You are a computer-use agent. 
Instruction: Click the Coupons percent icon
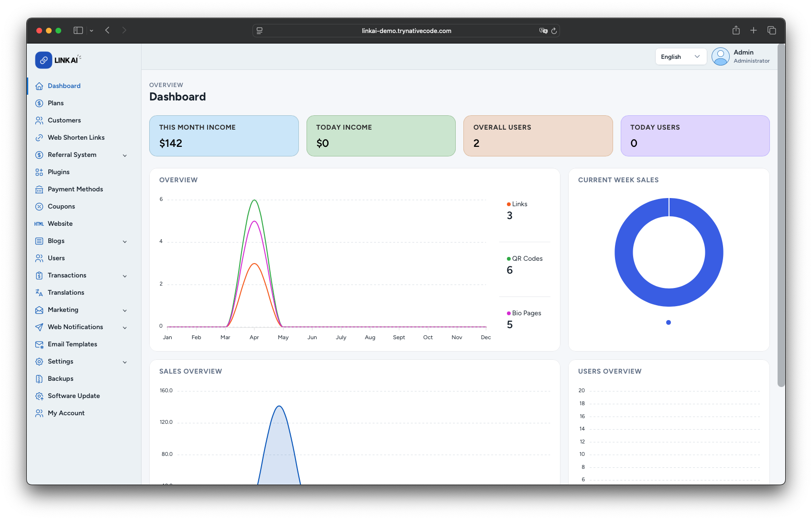(39, 207)
